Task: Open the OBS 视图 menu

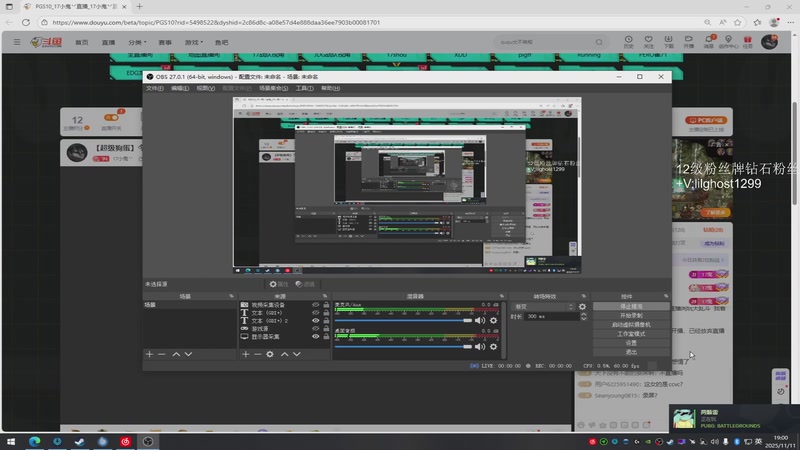Action: click(206, 88)
